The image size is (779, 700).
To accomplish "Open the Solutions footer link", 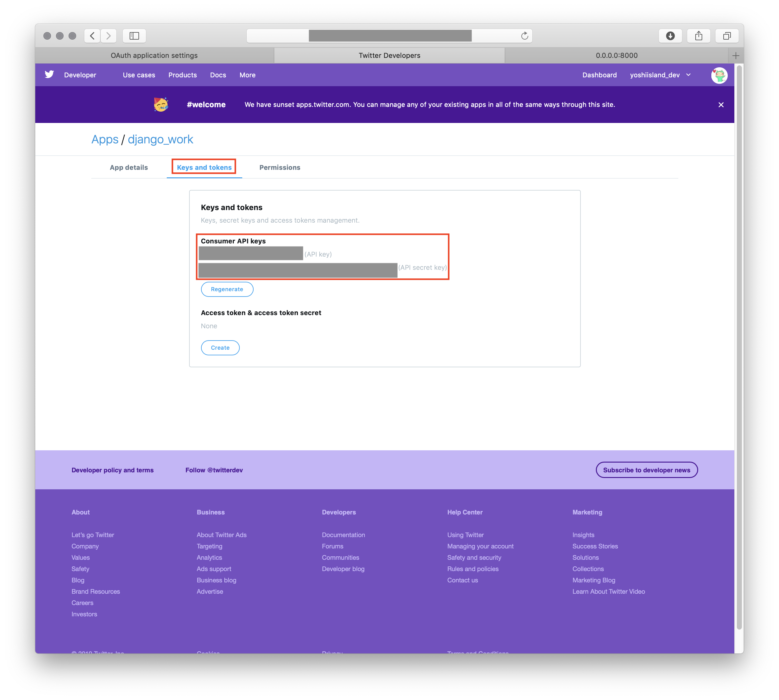I will pyautogui.click(x=586, y=558).
